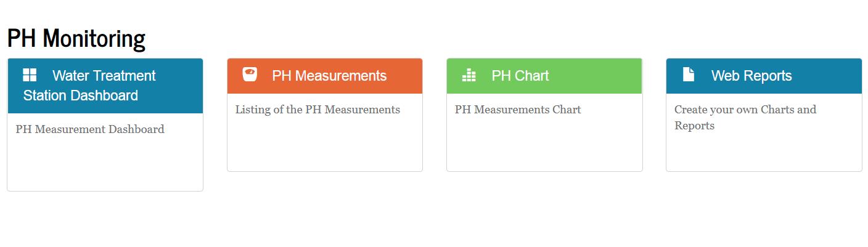Click the "PH Measurement Dashboard" description text

(90, 129)
